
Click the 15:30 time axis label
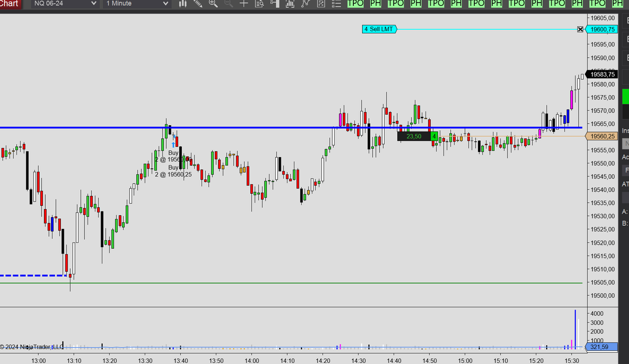[x=572, y=360]
